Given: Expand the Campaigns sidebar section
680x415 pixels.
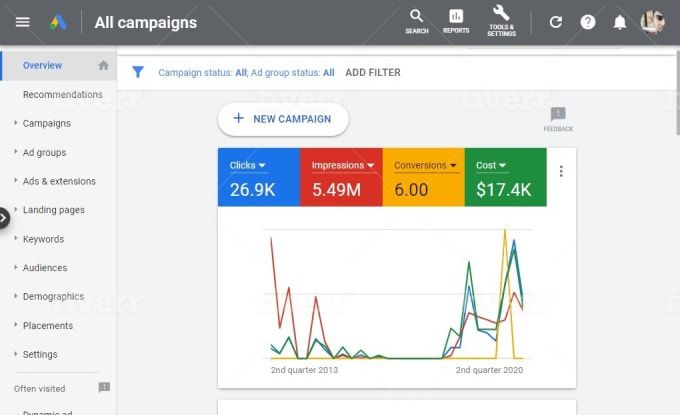Looking at the screenshot, I should point(46,124).
